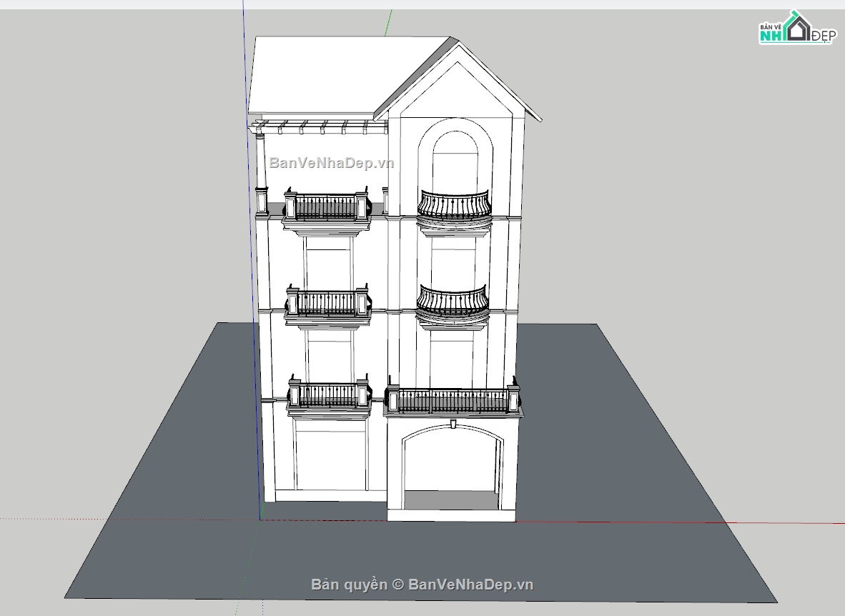Click the red axis line

[679, 522]
